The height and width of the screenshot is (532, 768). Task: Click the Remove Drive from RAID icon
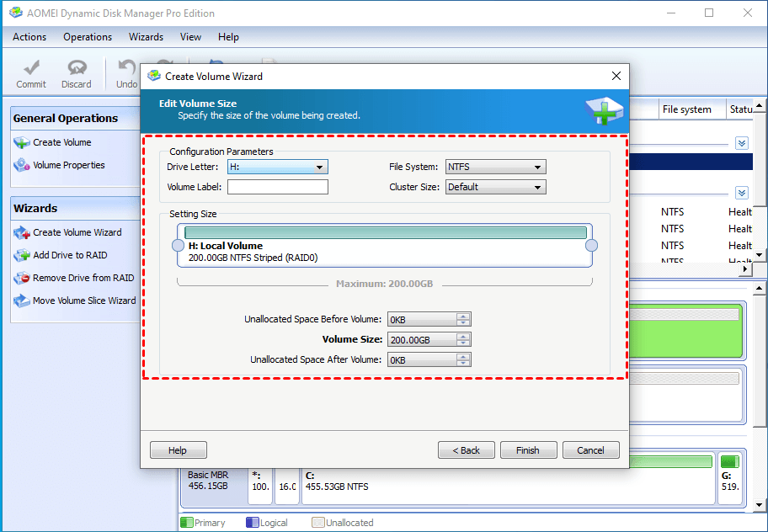point(22,278)
